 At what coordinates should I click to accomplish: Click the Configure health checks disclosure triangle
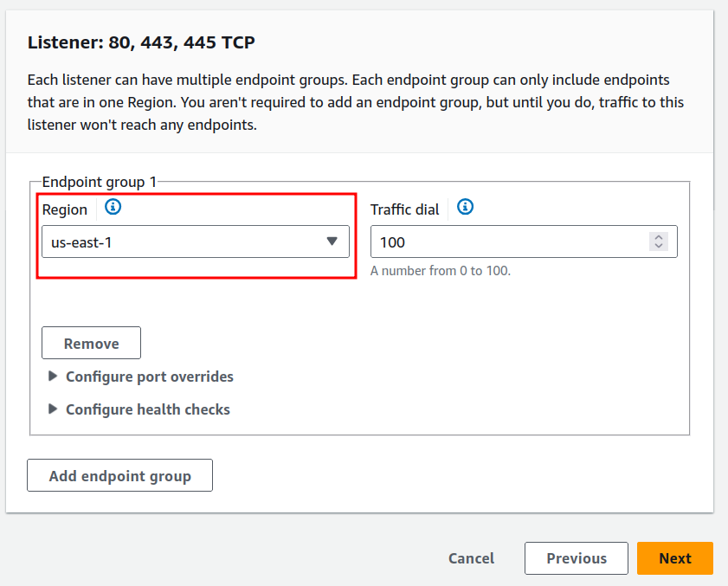tap(53, 409)
